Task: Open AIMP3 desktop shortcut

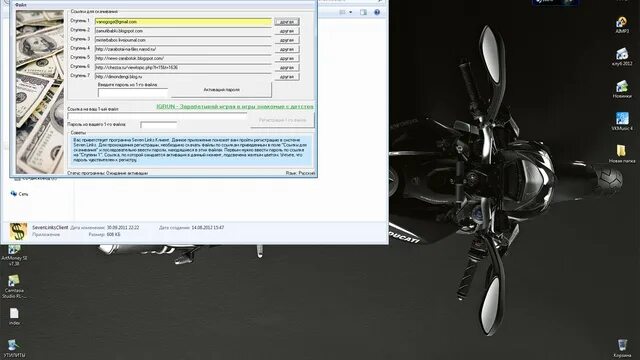Action: pos(622,25)
